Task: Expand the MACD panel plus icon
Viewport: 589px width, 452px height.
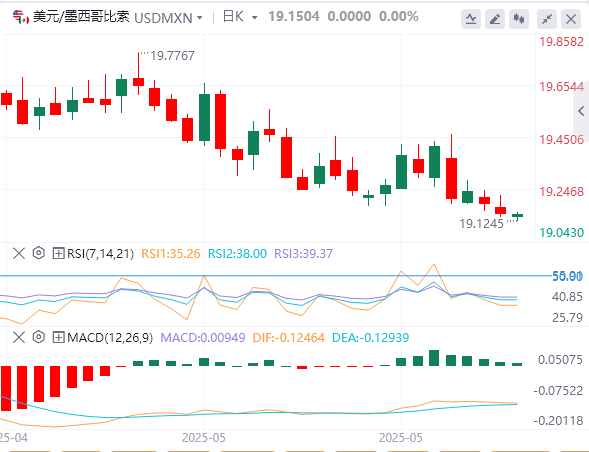Action: (x=58, y=337)
